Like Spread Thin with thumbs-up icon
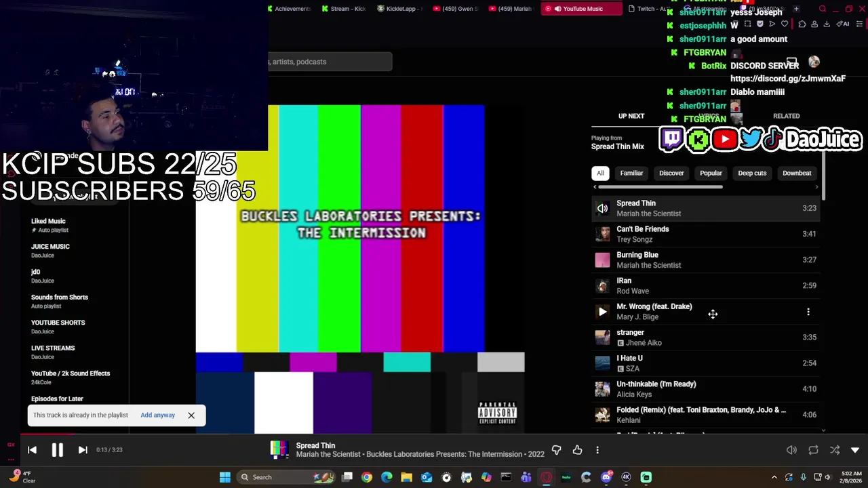This screenshot has width=868, height=488. click(577, 450)
